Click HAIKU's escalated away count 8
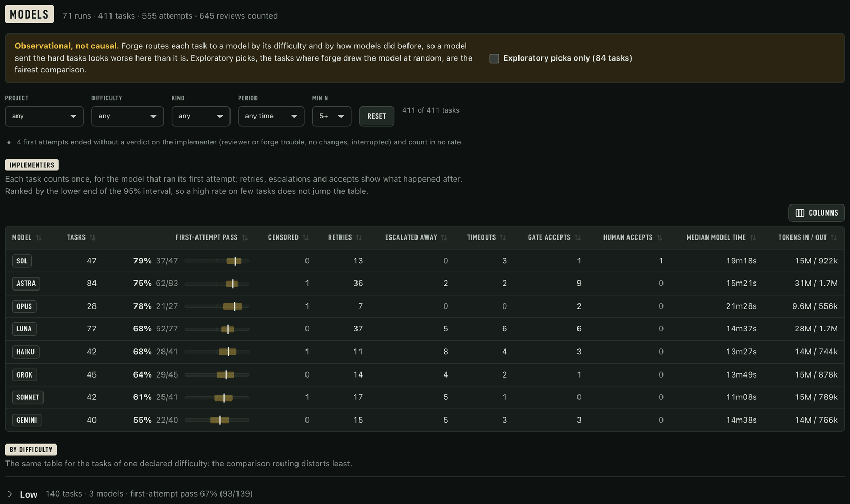Image resolution: width=850 pixels, height=504 pixels. (x=446, y=352)
